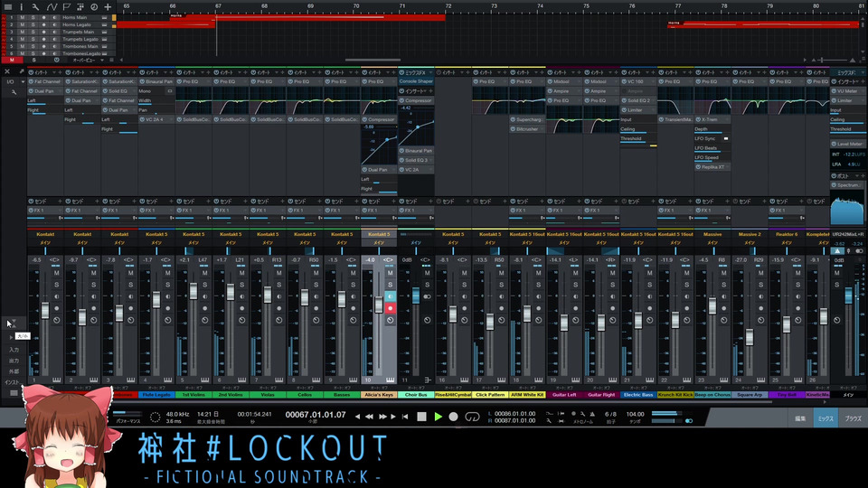This screenshot has width=868, height=488.
Task: Open the browse view tab
Action: pos(853,418)
